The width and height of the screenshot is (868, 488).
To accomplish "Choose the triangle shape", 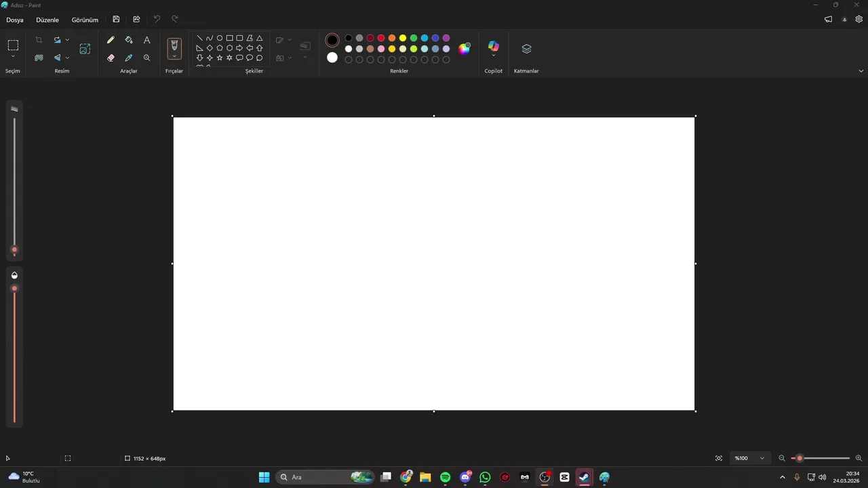I will click(x=259, y=38).
